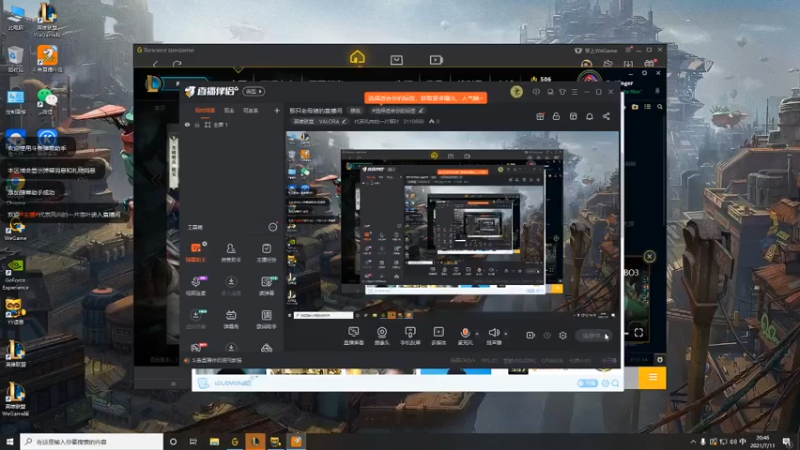
Task: Toggle preview eye icon near settings gear
Action: (x=547, y=336)
